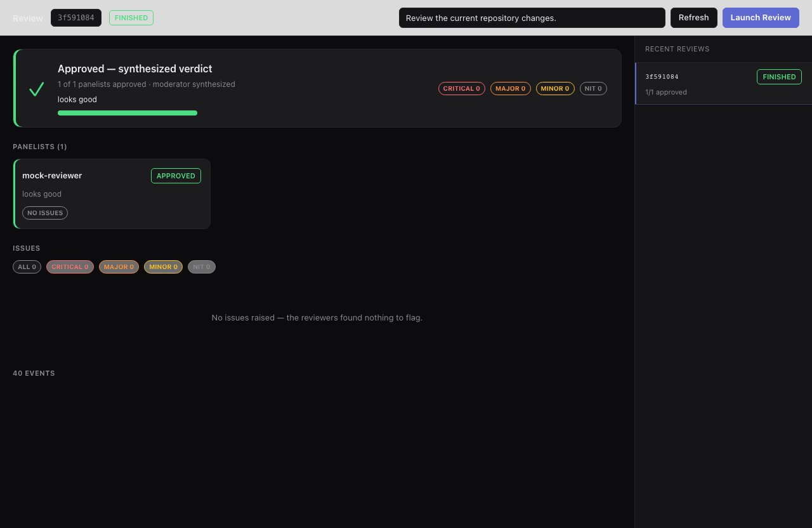Click the verdict card CRITICAL 0 badge
The image size is (812, 528).
[x=462, y=89]
